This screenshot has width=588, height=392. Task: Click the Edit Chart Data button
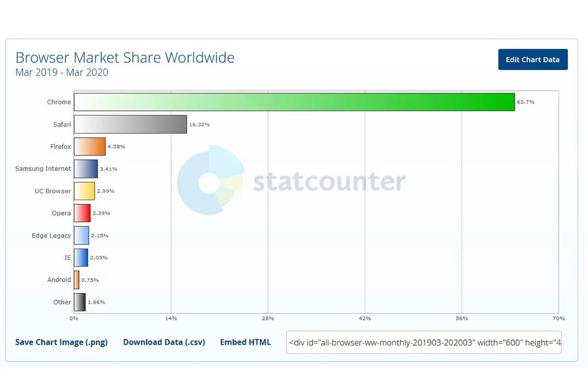(532, 59)
